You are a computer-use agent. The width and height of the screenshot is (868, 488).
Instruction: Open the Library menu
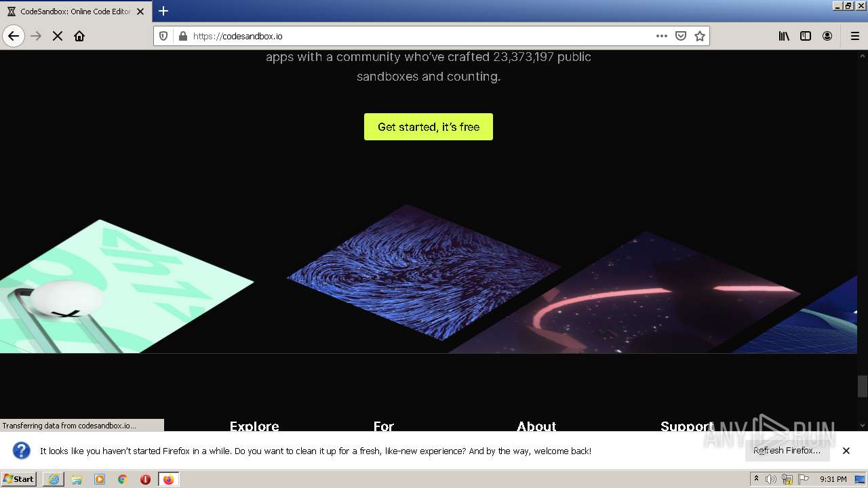tap(784, 36)
